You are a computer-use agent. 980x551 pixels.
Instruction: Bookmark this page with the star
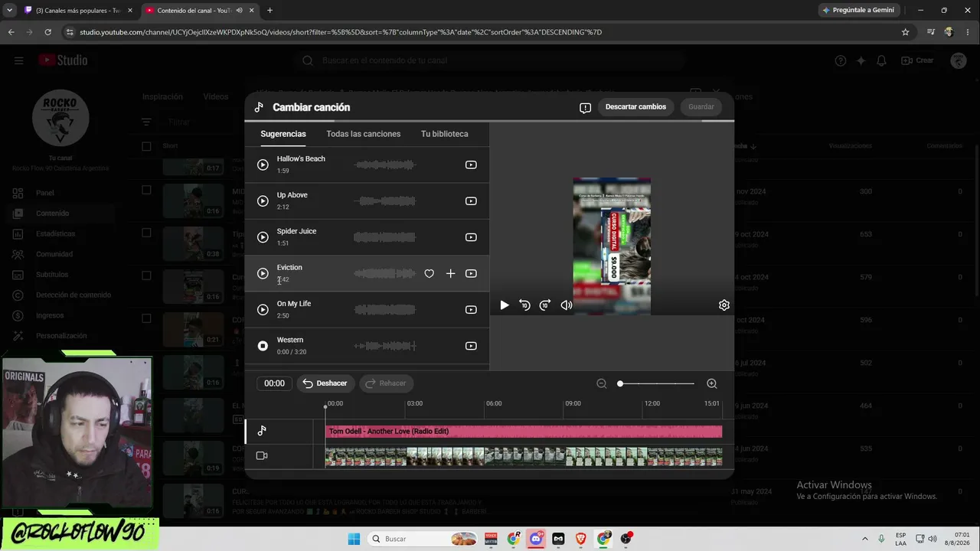pyautogui.click(x=906, y=32)
